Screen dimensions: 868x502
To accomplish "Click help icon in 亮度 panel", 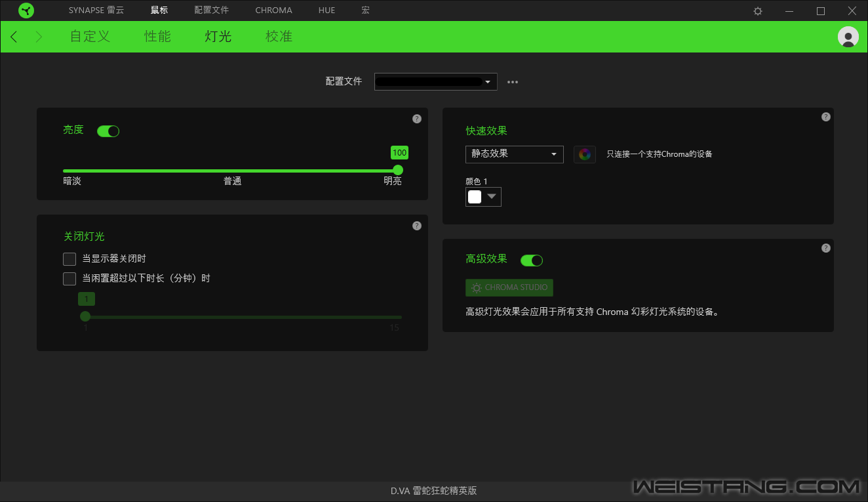I will (417, 119).
